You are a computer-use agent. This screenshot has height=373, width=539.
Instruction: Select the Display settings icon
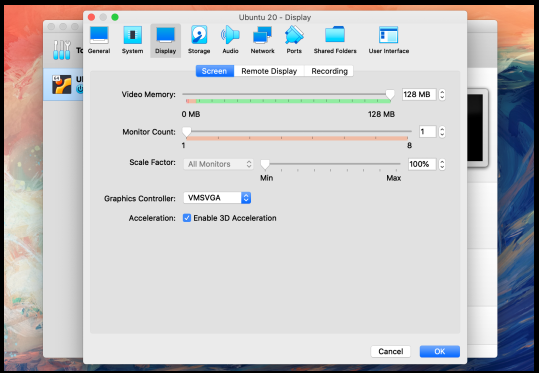(165, 41)
